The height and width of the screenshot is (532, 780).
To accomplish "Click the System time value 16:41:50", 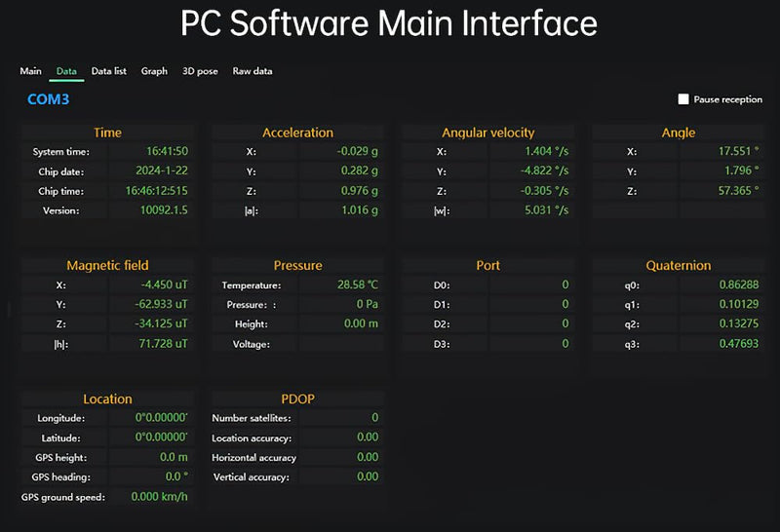I will 167,151.
